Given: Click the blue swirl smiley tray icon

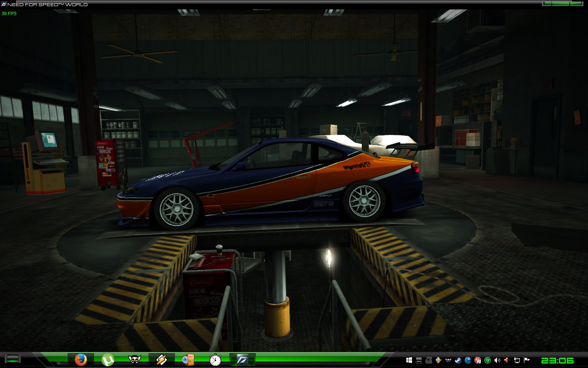Looking at the screenshot, I should click(x=468, y=360).
